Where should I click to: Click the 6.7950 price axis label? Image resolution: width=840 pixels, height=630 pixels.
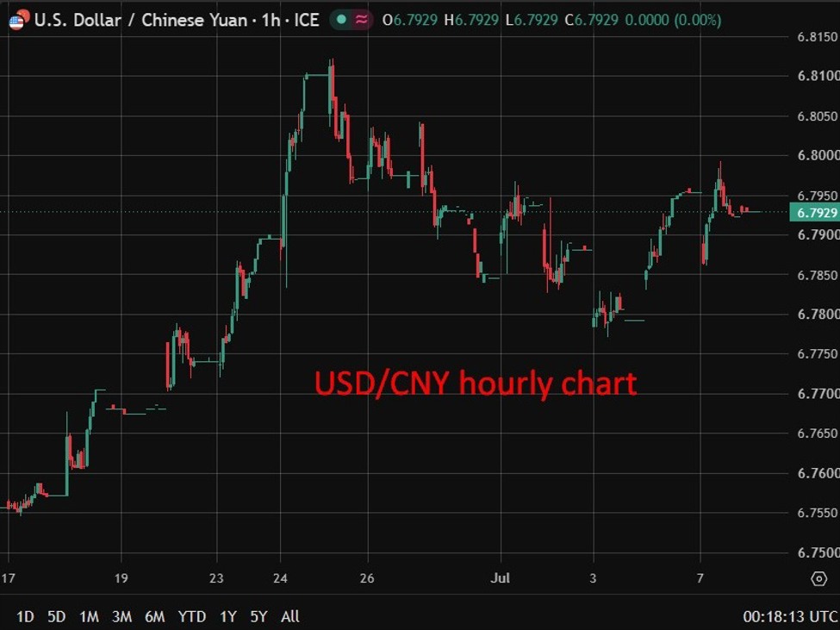818,195
